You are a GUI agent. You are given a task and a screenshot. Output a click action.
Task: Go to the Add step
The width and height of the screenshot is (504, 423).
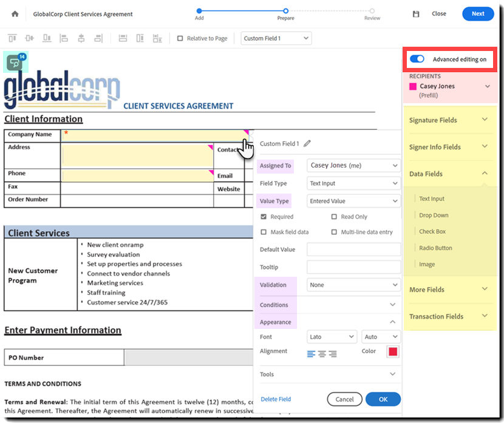[x=199, y=11]
